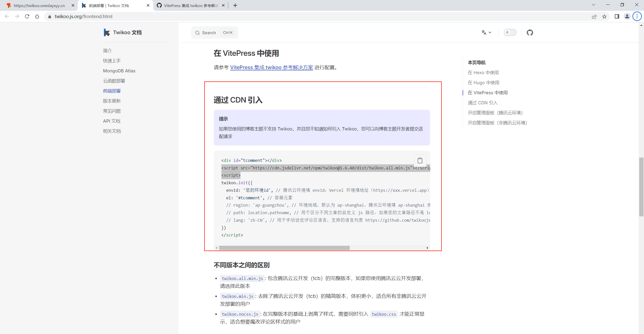Bookmark this page with star
The image size is (644, 334).
(x=604, y=16)
